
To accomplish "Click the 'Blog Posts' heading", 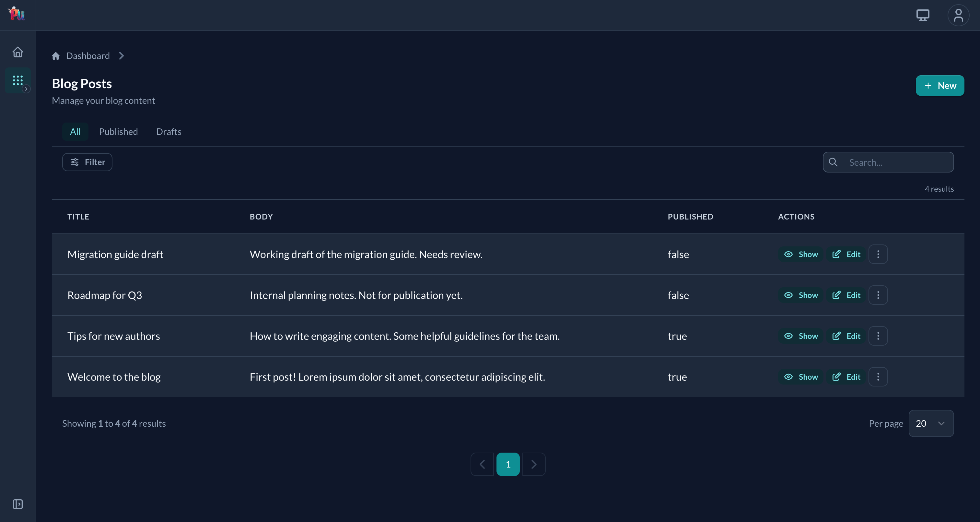I will click(82, 84).
